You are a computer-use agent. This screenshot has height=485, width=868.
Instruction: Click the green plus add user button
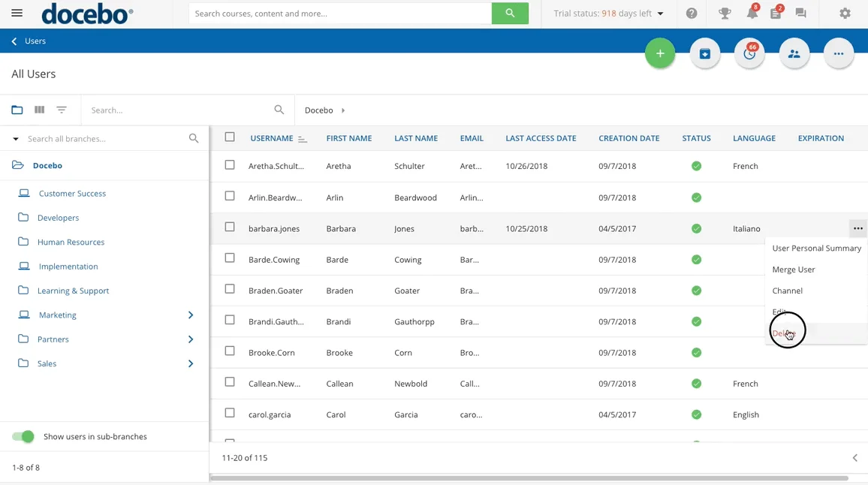pyautogui.click(x=660, y=54)
